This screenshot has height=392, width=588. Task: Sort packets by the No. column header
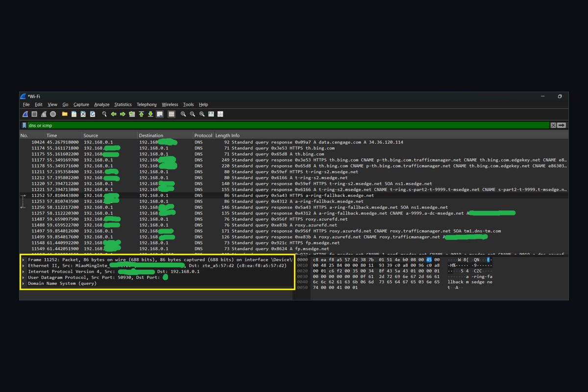pyautogui.click(x=32, y=135)
